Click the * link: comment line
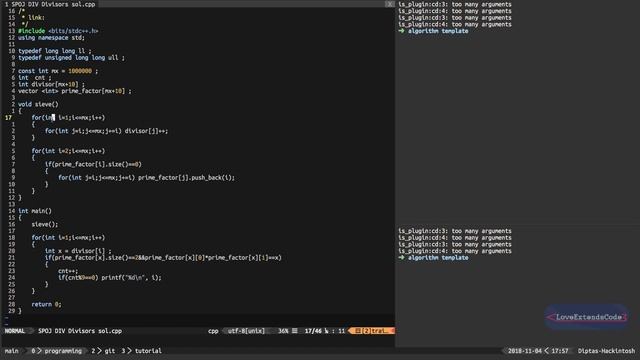The width and height of the screenshot is (640, 360). [x=33, y=18]
